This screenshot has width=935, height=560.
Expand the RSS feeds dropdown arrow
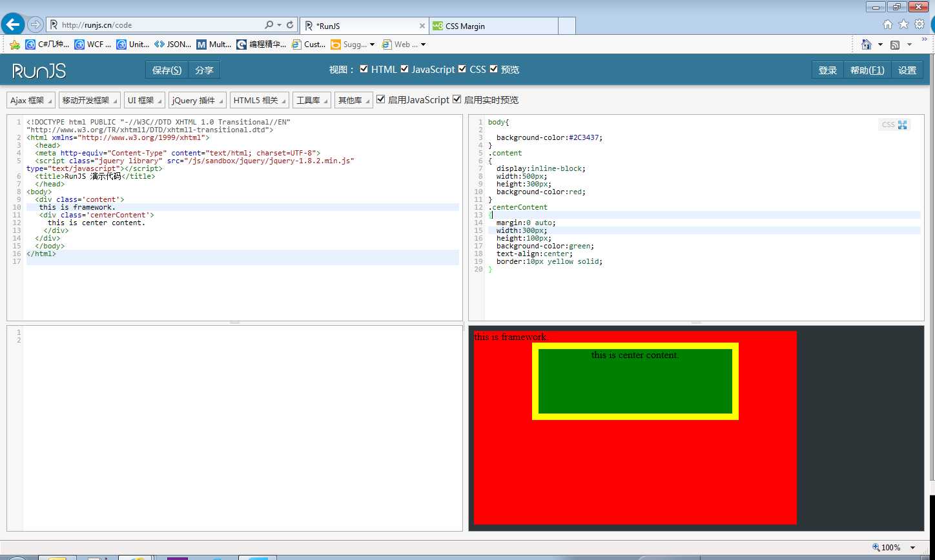click(x=909, y=45)
